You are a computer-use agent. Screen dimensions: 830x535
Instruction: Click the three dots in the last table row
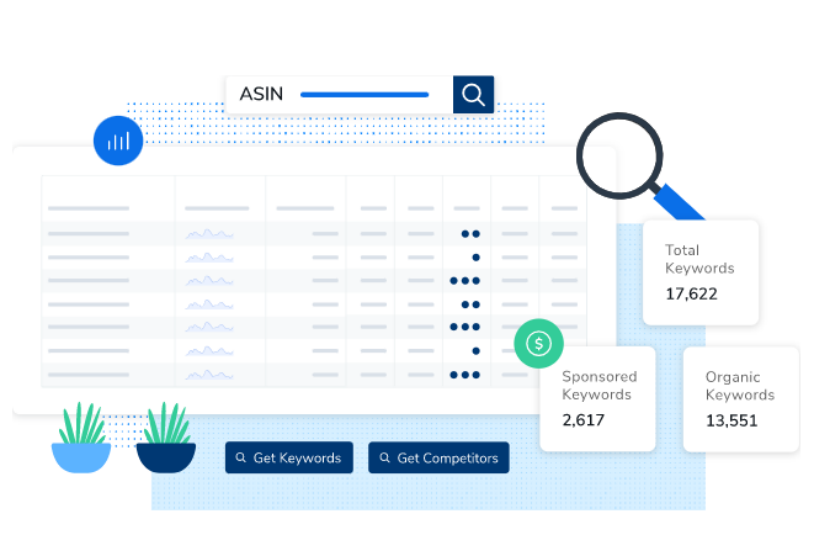click(x=465, y=375)
